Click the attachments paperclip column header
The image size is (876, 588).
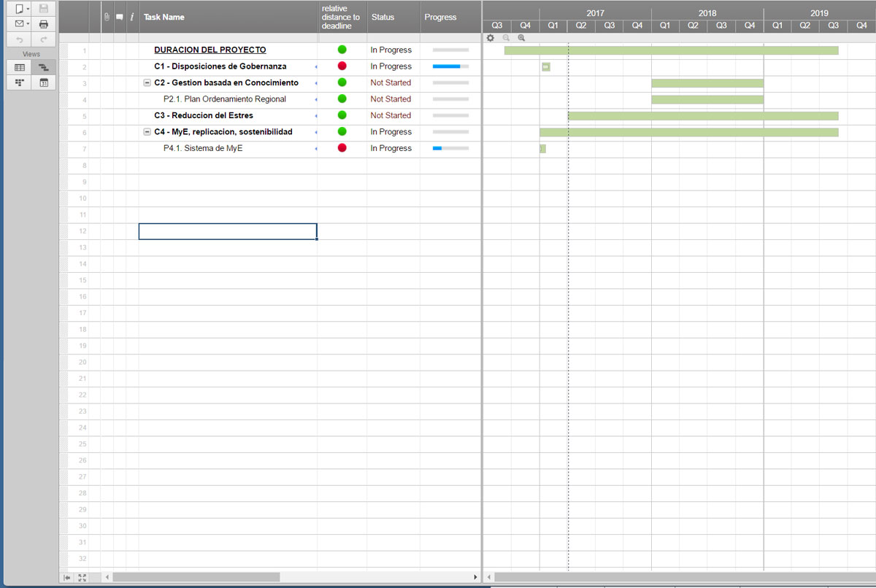click(x=107, y=17)
